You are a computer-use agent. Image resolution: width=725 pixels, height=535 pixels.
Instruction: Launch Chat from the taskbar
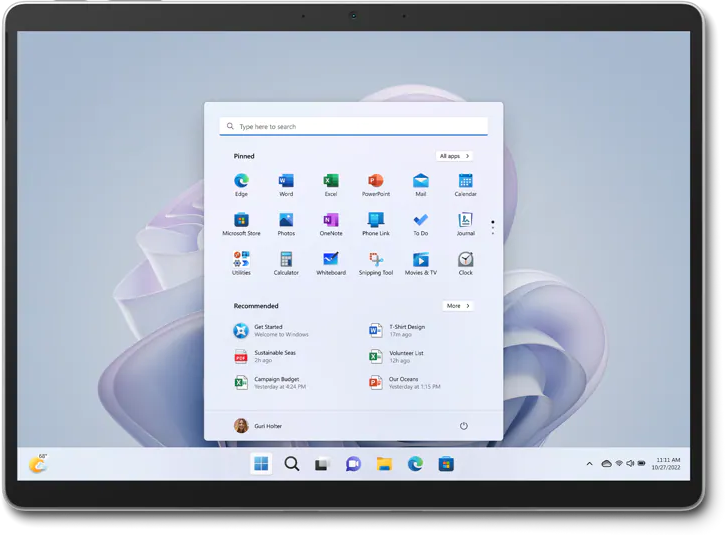(x=353, y=464)
